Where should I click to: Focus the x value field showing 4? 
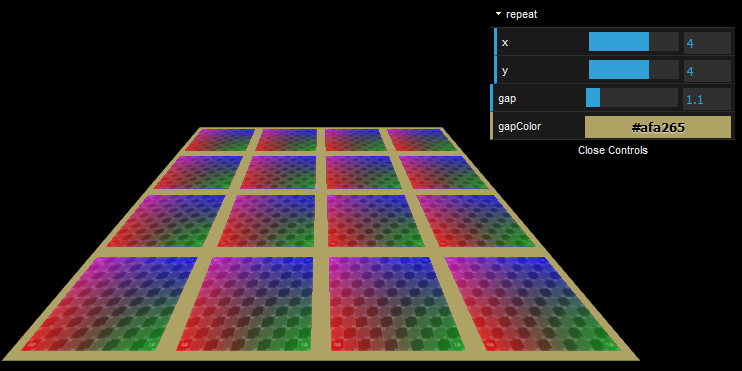point(707,43)
